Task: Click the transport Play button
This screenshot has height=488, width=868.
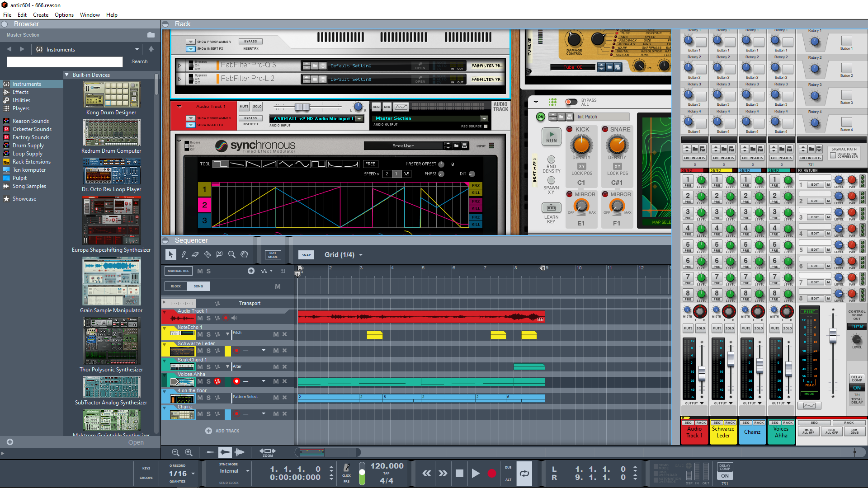Action: point(475,473)
